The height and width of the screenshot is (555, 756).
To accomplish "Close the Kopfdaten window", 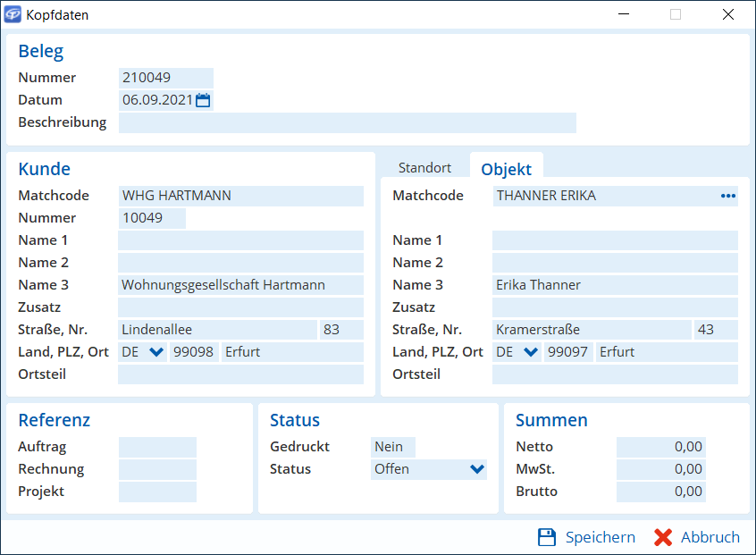I will click(x=728, y=15).
